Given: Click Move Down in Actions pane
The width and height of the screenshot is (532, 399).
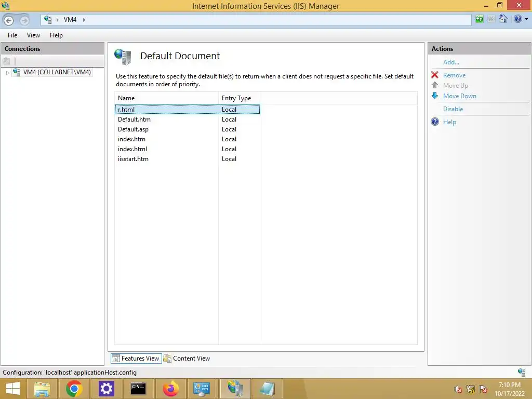Looking at the screenshot, I should [x=459, y=96].
